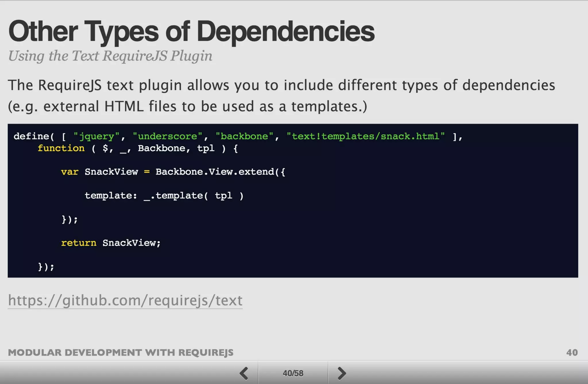Click the page number 40 in footer
This screenshot has width=588, height=384.
click(572, 352)
